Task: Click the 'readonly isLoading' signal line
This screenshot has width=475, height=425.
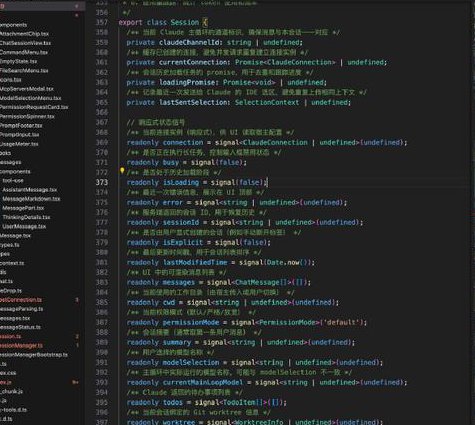Action: click(197, 182)
